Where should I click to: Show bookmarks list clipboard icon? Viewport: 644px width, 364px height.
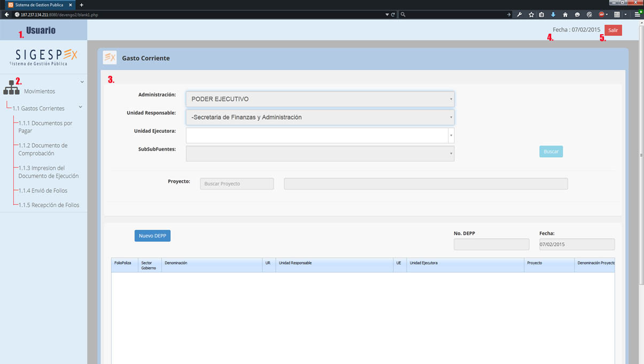541,14
